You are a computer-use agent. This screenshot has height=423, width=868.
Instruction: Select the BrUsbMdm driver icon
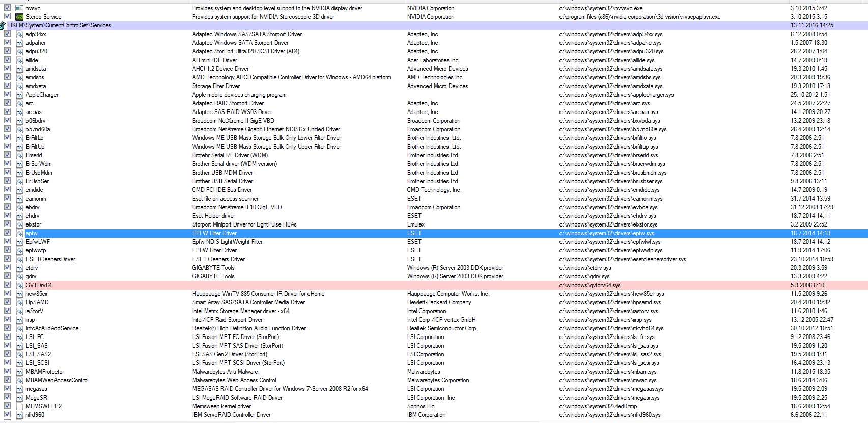tap(19, 173)
